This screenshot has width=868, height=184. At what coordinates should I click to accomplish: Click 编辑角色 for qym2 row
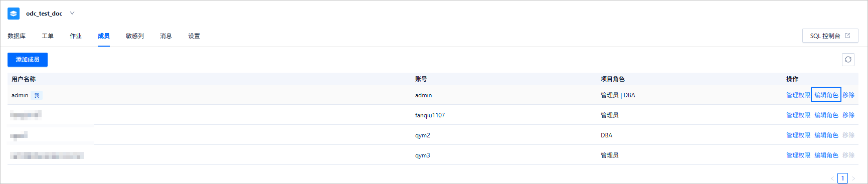coord(826,135)
